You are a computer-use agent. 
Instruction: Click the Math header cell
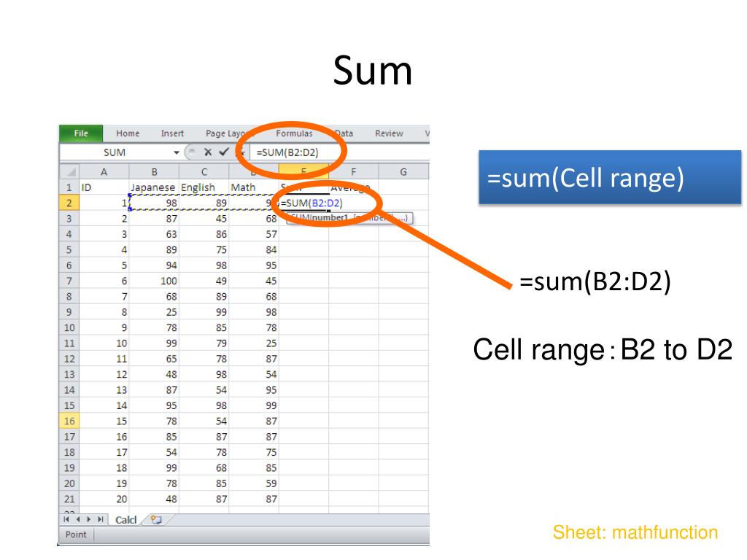pos(253,187)
